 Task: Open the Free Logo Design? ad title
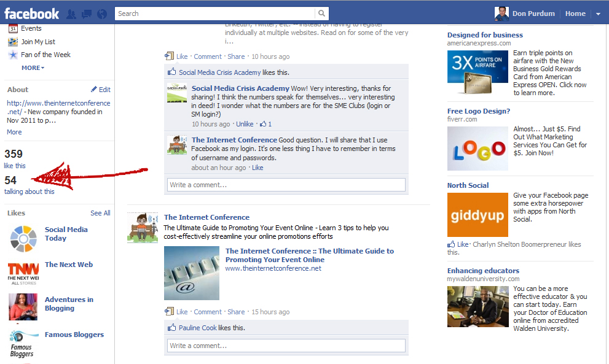click(479, 111)
